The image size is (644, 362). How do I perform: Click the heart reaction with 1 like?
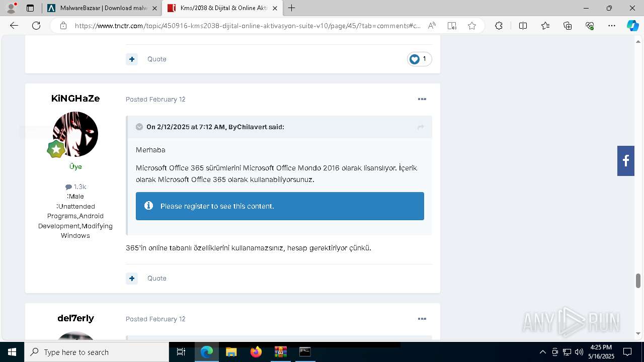[x=419, y=59]
